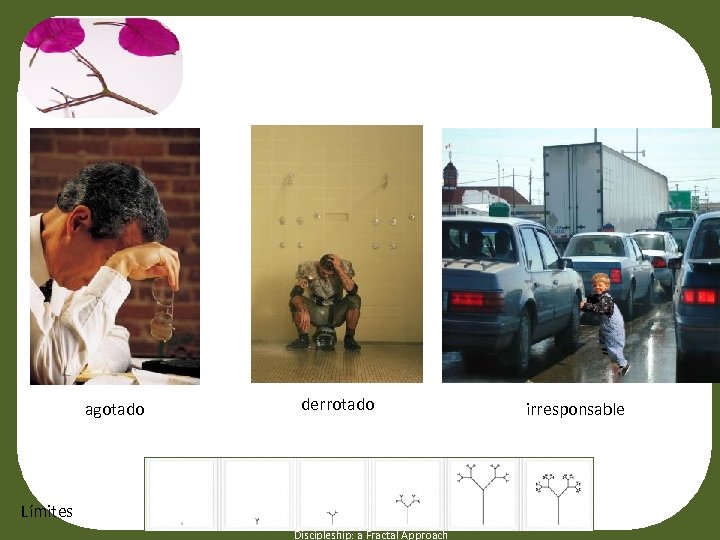Select the third fractal panel with small Y
Viewport: 720px width, 540px height.
332,494
